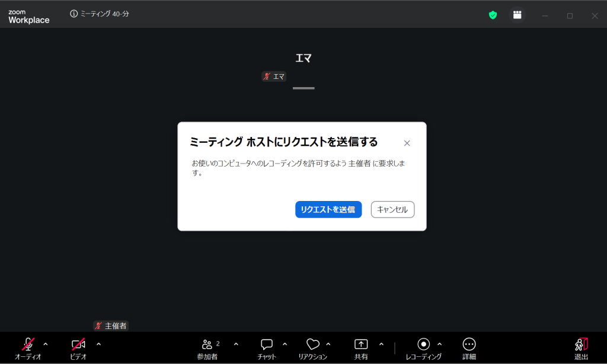Expand chat options arrow next to チャット
Image resolution: width=607 pixels, height=364 pixels.
point(285,344)
